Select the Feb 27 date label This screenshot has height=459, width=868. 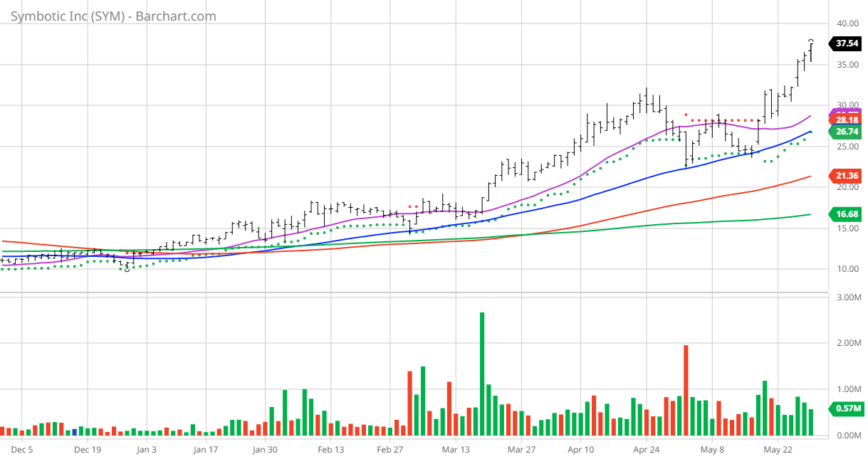click(x=390, y=450)
